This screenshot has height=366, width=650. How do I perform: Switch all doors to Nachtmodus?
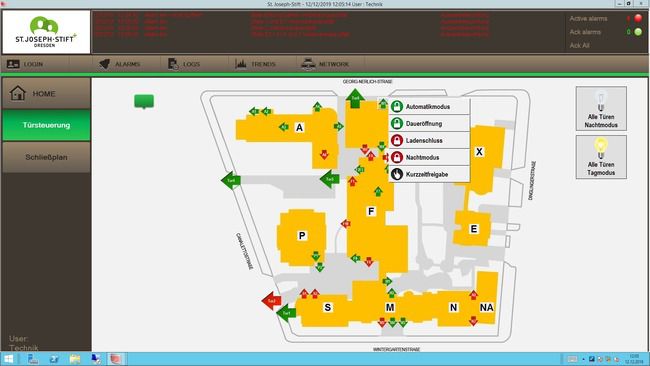pos(601,109)
